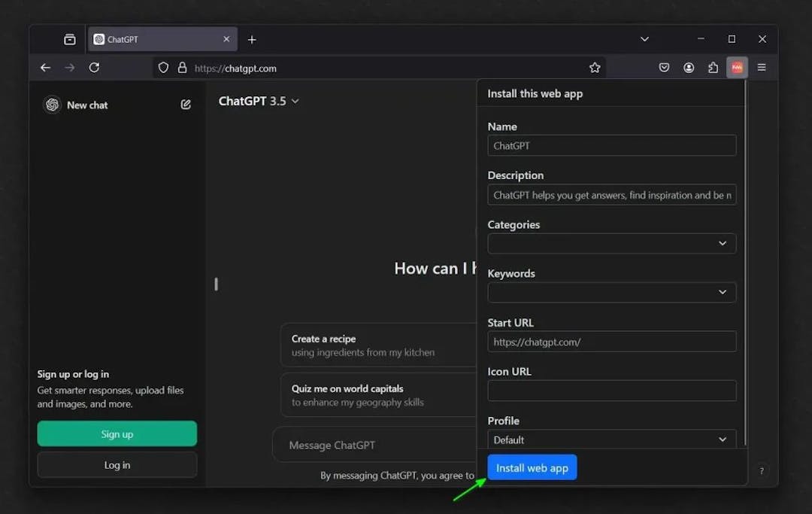The image size is (812, 514).
Task: Open Firefox View in the tab bar
Action: 69,38
